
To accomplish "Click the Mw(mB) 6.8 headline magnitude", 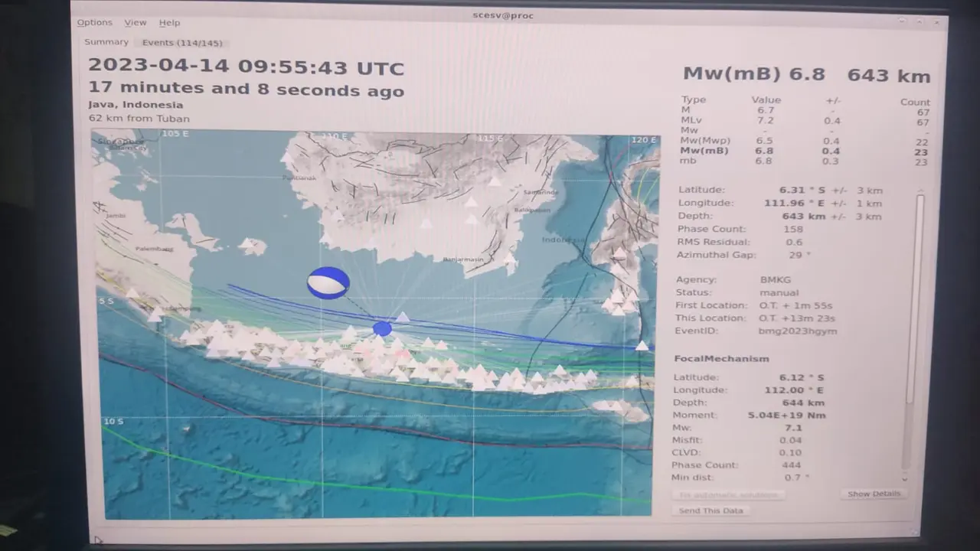I will click(x=754, y=73).
